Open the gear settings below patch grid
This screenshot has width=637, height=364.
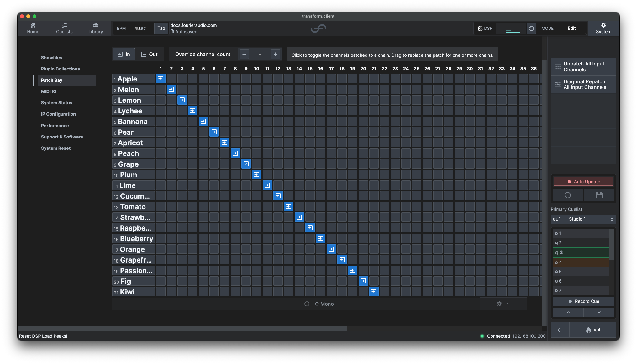(503, 304)
